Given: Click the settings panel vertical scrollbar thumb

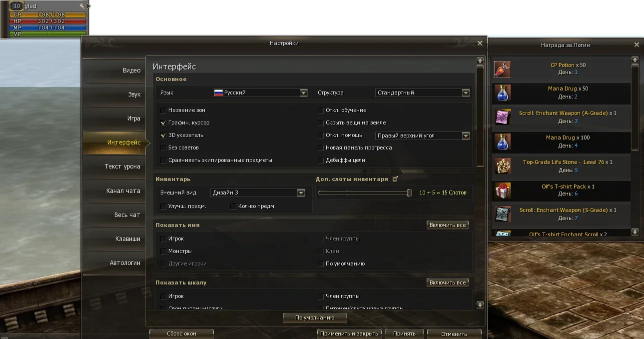Looking at the screenshot, I should coord(480,115).
